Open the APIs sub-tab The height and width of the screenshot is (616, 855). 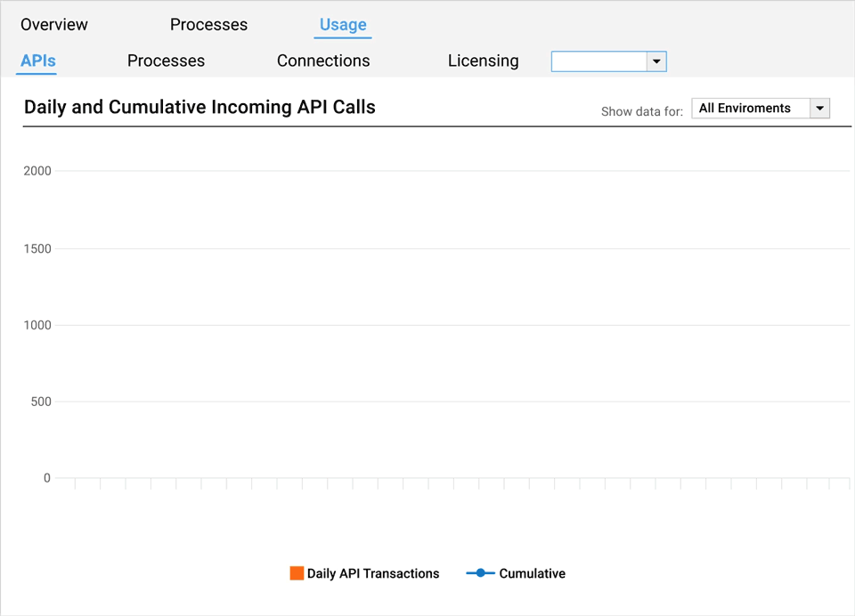[x=38, y=61]
